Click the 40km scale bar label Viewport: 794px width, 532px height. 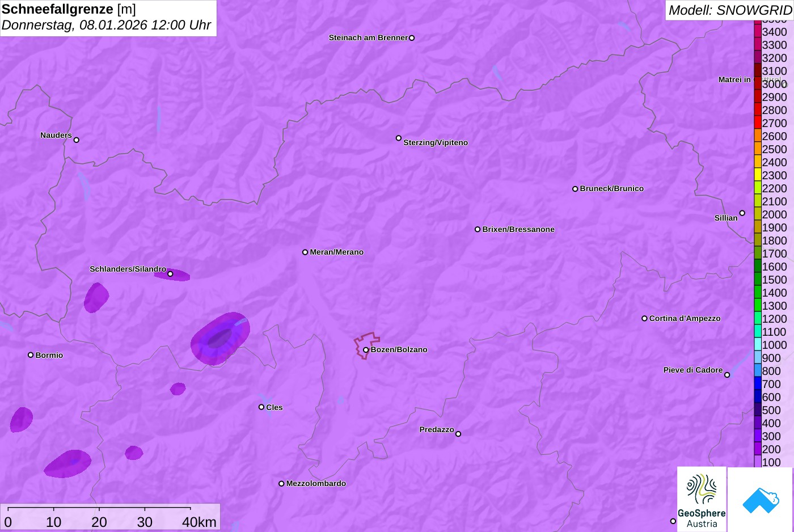pos(199,522)
